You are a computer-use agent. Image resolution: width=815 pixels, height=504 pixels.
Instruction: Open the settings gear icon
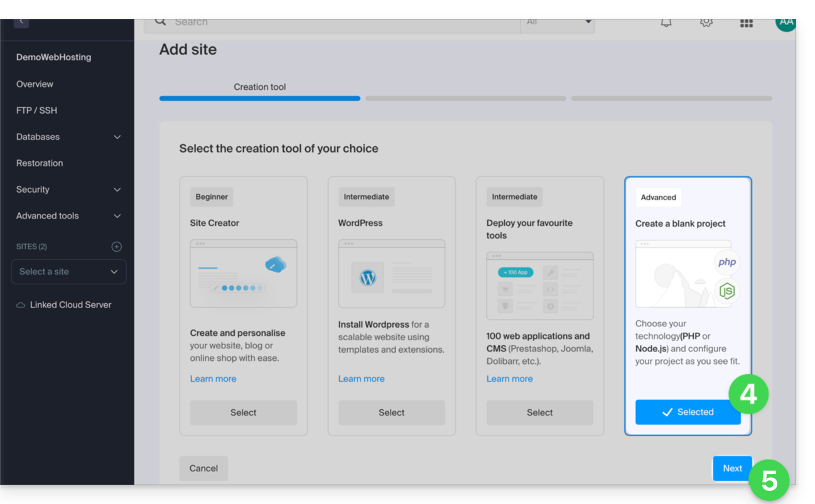[x=706, y=23]
